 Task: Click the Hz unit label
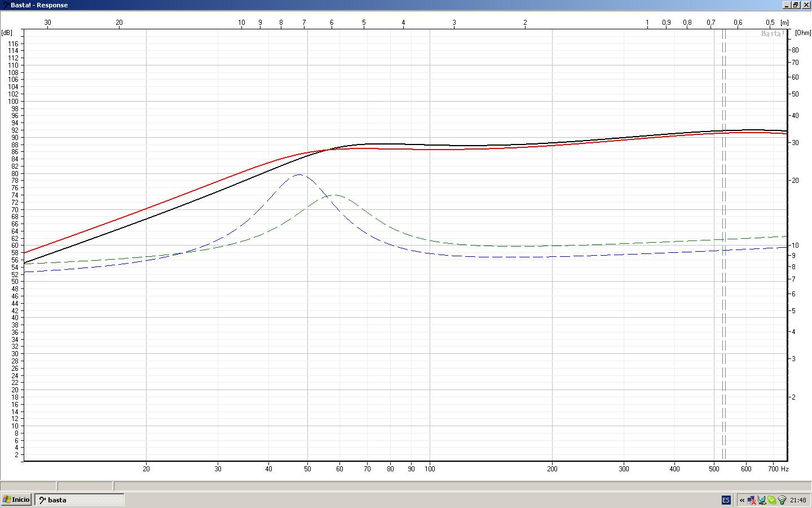pyautogui.click(x=784, y=468)
